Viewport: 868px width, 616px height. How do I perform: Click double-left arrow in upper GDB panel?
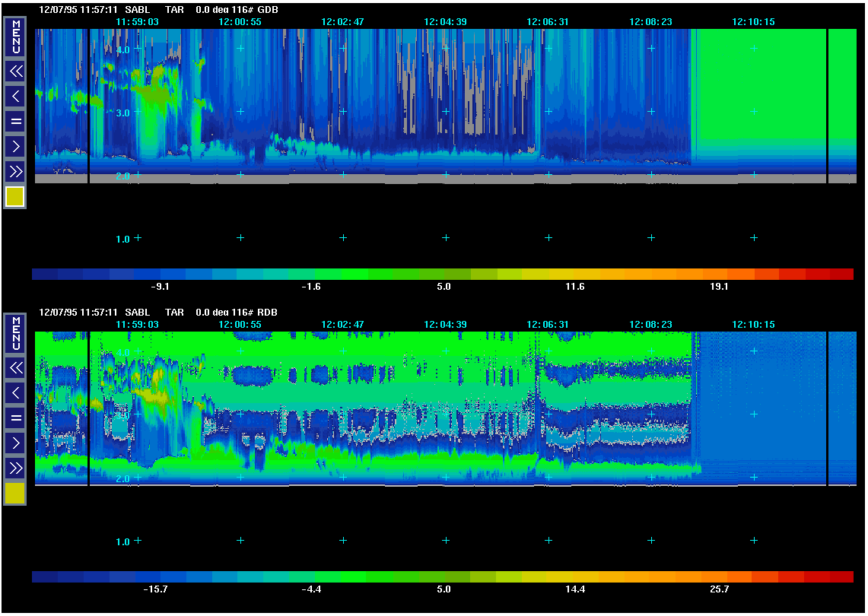[15, 71]
